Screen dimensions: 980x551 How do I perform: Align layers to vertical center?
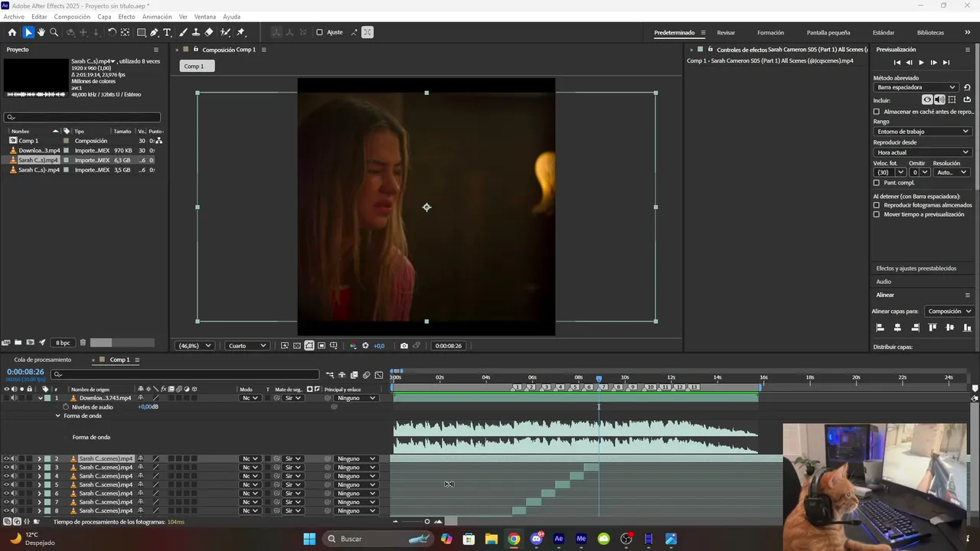950,328
